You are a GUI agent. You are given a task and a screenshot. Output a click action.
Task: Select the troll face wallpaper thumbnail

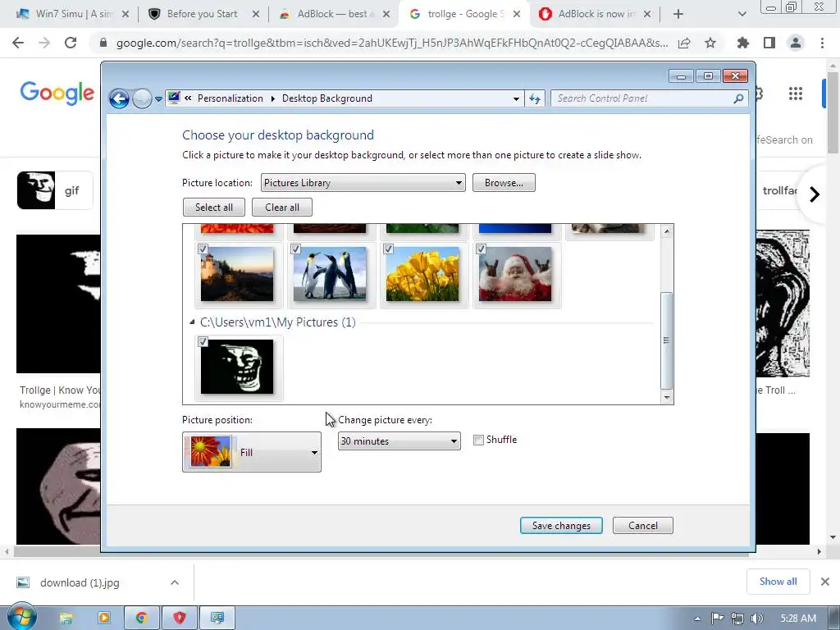[237, 367]
